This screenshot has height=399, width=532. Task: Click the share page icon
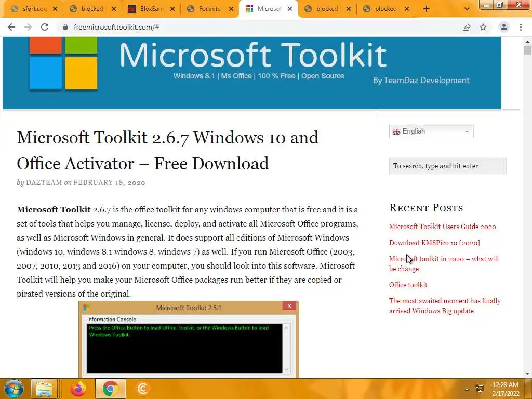click(x=467, y=27)
